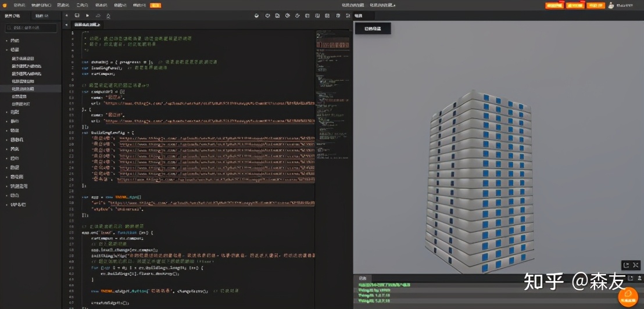Click the pop-out icon in the console panel header

[x=630, y=279]
